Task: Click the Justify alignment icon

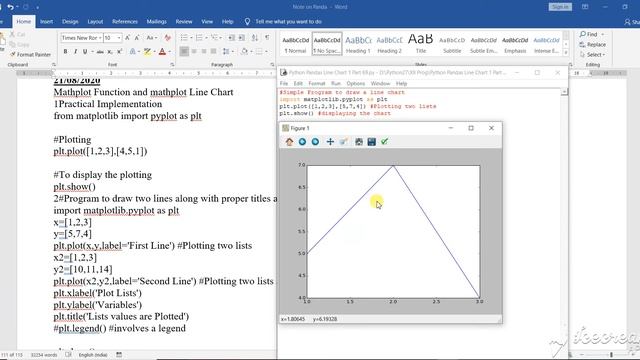Action: [x=213, y=51]
